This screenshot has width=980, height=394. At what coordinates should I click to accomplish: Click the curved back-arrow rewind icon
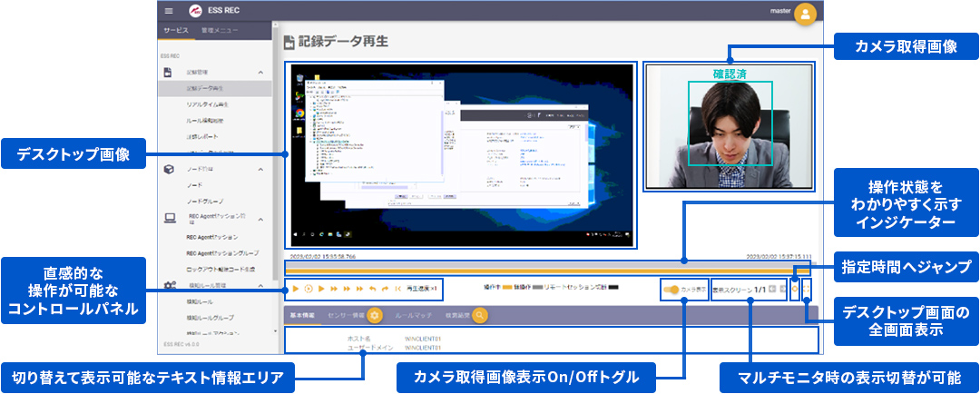tap(373, 289)
